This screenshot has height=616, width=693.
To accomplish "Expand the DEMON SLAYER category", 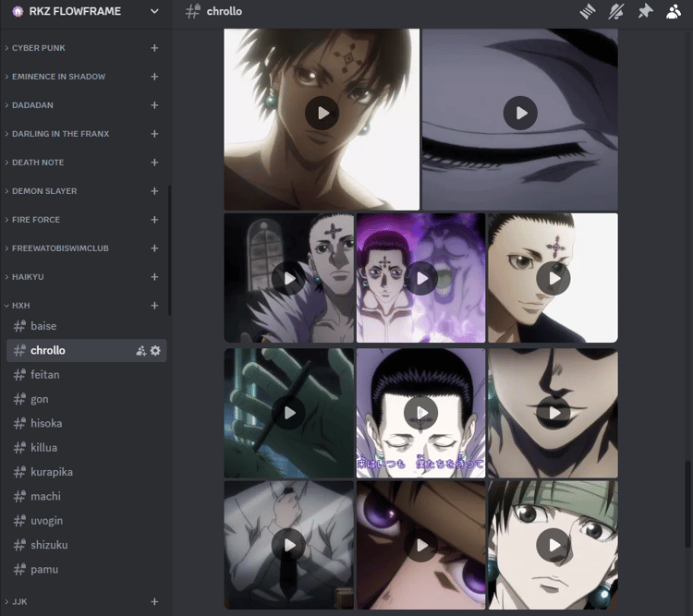I will click(41, 191).
